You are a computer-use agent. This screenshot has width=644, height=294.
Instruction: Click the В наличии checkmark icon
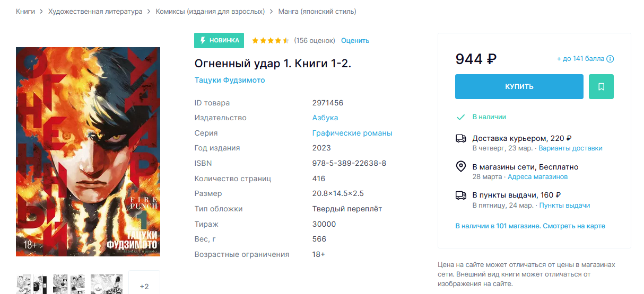pos(461,117)
